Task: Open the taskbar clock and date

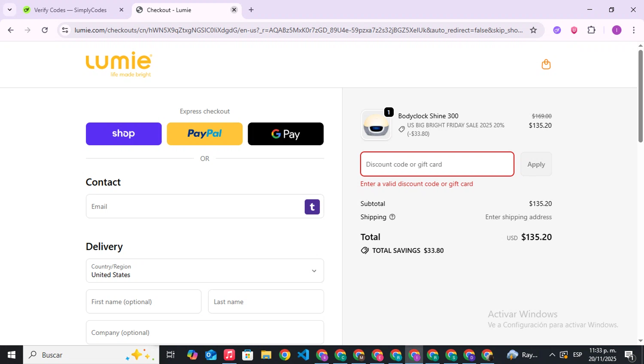Action: point(602,355)
